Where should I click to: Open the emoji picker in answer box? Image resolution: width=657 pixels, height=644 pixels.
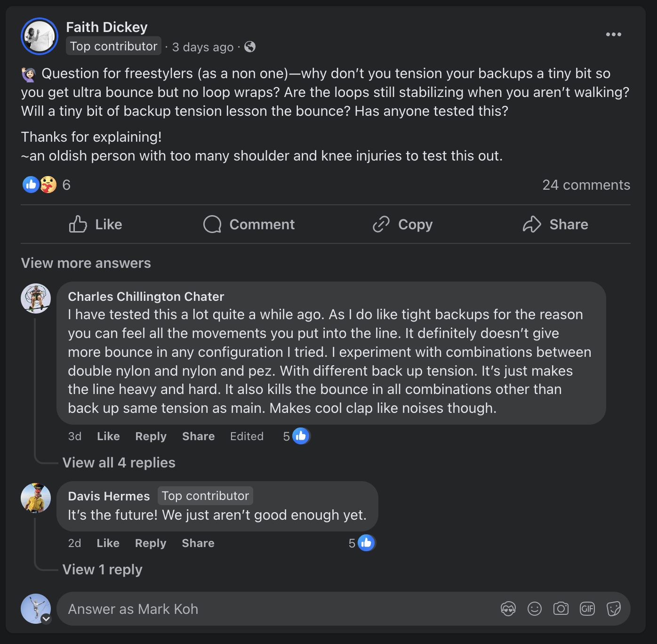[535, 609]
